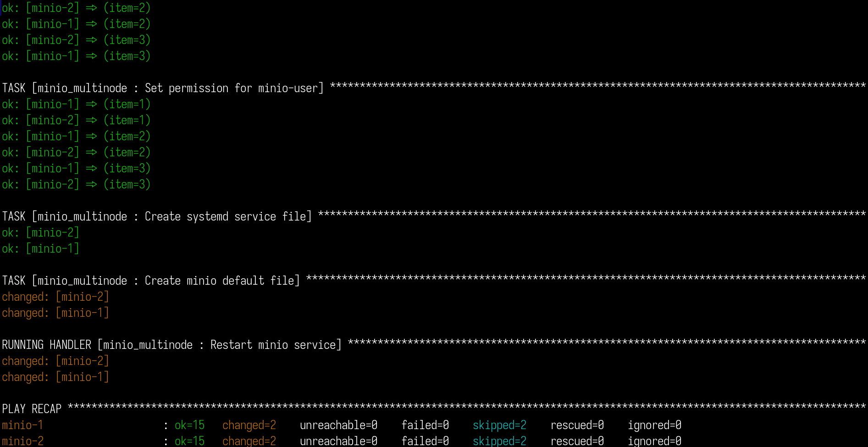Click the 'Create minio default file' task header

tap(151, 281)
